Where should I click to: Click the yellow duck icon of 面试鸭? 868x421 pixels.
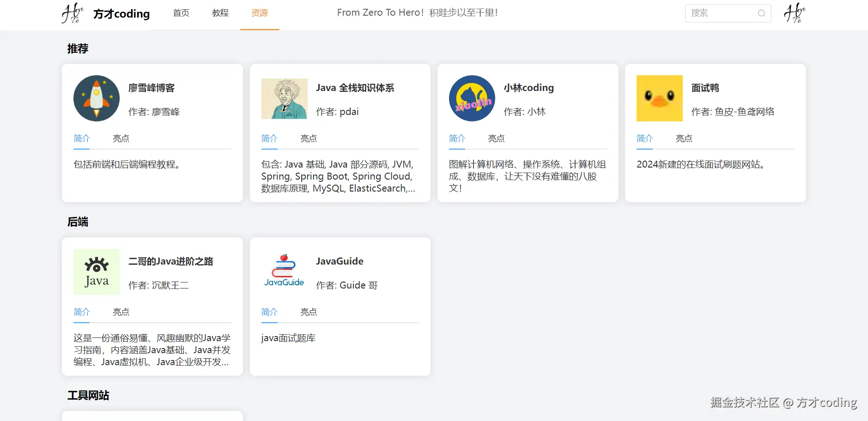coord(660,98)
